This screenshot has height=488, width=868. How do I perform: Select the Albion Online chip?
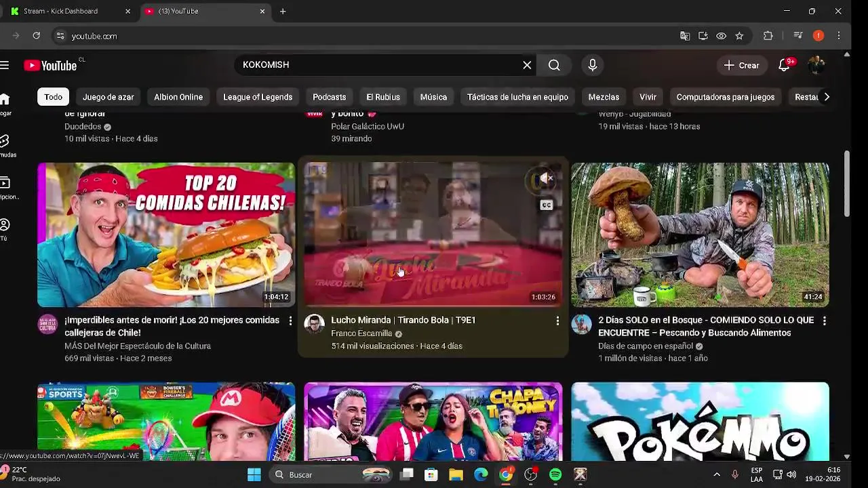[x=178, y=97]
